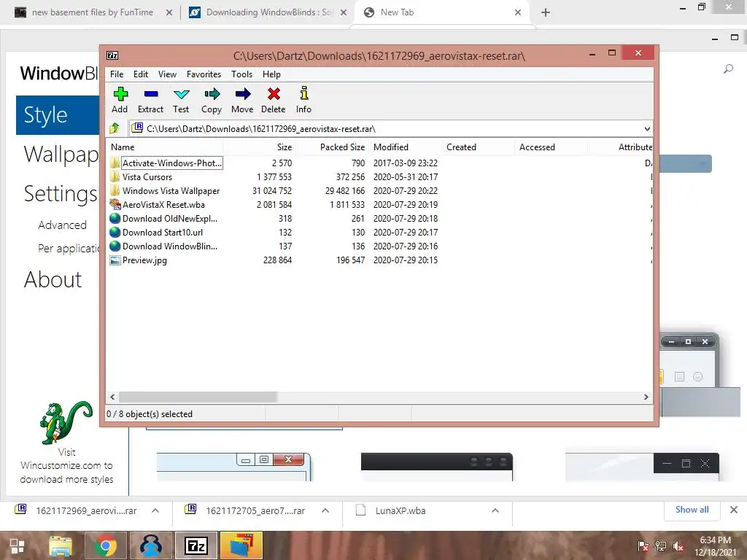This screenshot has height=560, width=747.
Task: Open the Edit menu
Action: tap(141, 74)
